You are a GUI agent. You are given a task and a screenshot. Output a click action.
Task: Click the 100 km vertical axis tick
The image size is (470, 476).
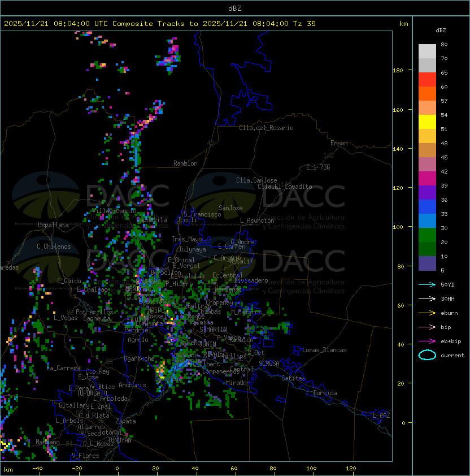click(x=398, y=227)
